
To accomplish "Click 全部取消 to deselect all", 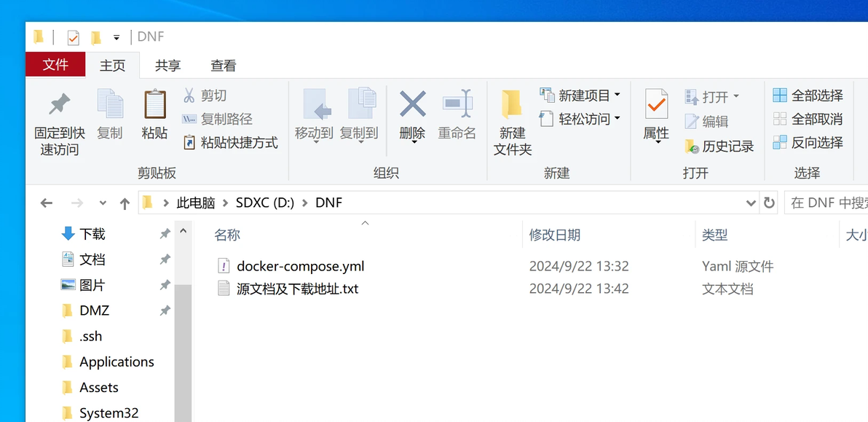I will click(x=808, y=119).
